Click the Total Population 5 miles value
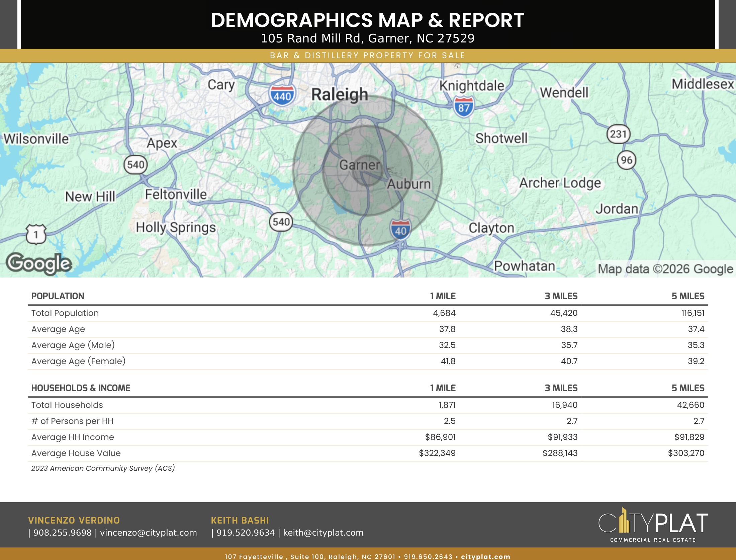This screenshot has height=560, width=736. 693,313
